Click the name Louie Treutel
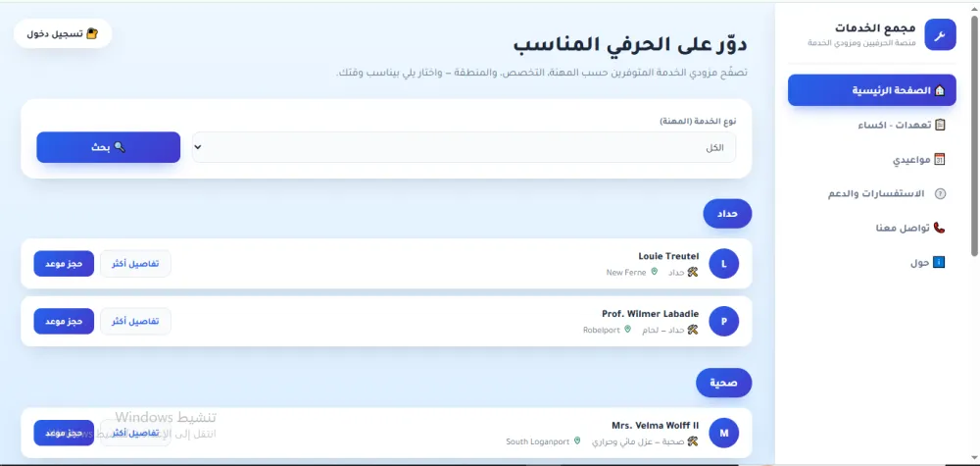This screenshot has height=466, width=980. coord(668,256)
